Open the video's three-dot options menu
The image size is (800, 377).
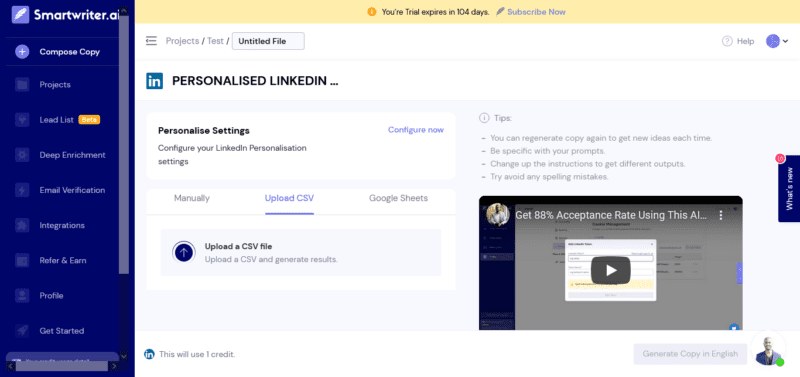(x=721, y=215)
